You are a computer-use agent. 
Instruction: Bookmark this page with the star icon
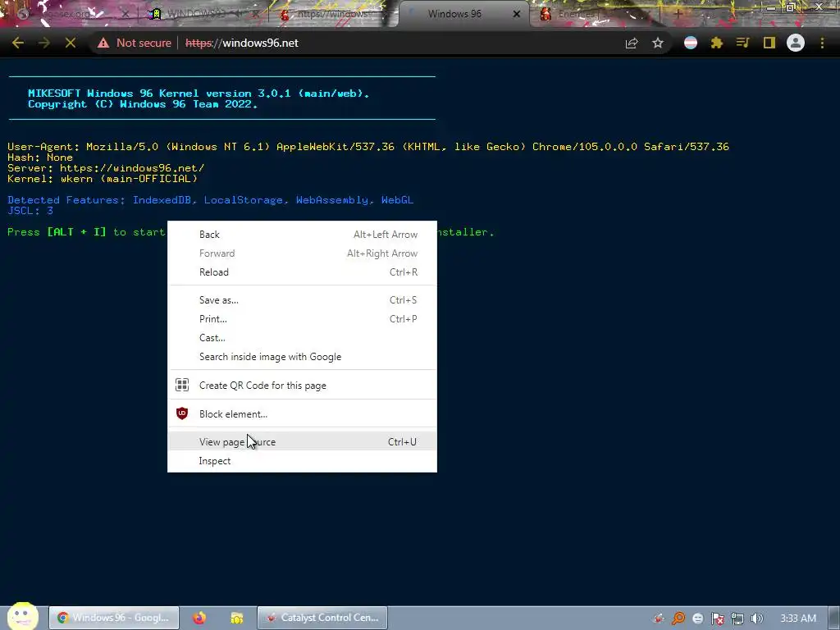click(658, 43)
